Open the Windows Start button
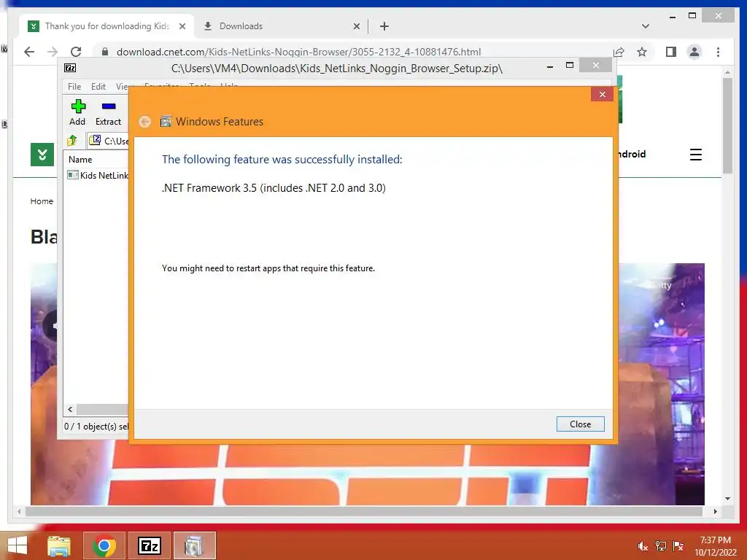The width and height of the screenshot is (747, 560). (18, 545)
